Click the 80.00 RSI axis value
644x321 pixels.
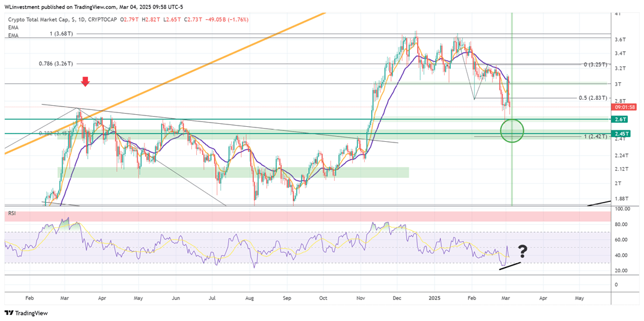coord(622,225)
